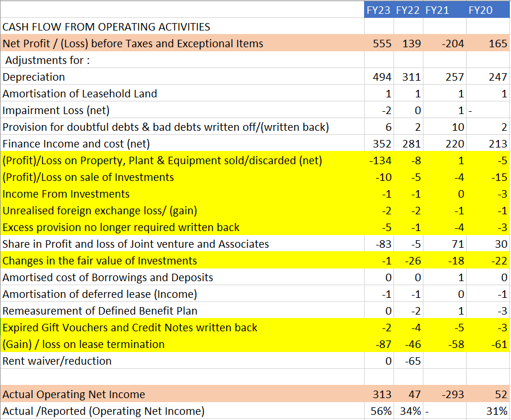Select the FY23 column header cell
The image size is (511, 420).
pos(378,10)
